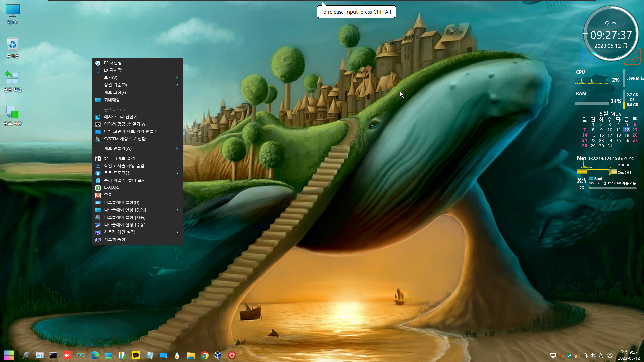The image size is (644, 362).
Task: Click day 20 in the calendar widget
Action: (635, 135)
